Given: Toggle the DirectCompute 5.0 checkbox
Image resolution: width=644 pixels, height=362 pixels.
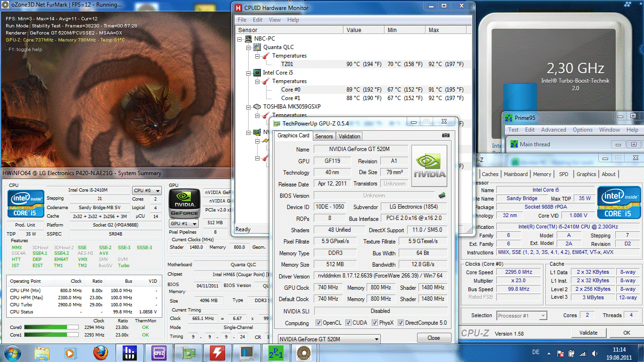Looking at the screenshot, I should (401, 323).
